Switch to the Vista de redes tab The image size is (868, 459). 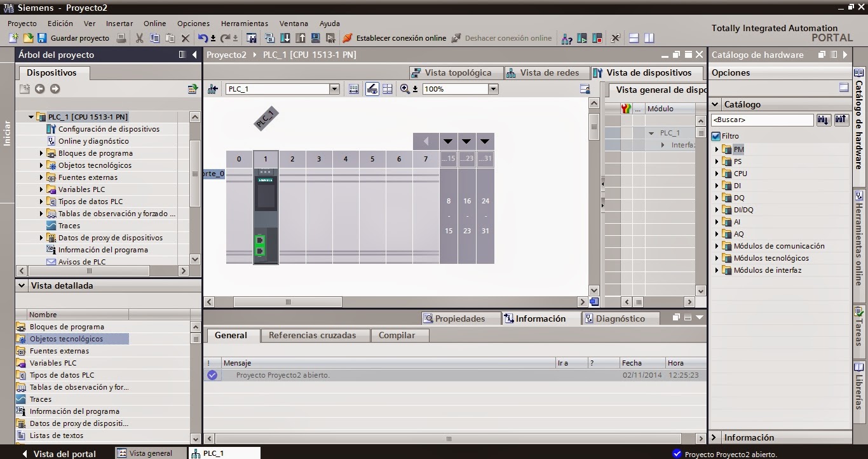pos(546,72)
